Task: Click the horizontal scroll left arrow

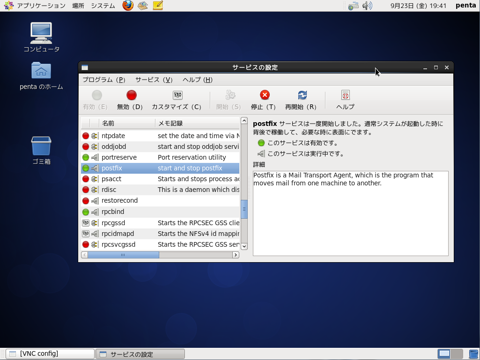Action: (x=85, y=255)
